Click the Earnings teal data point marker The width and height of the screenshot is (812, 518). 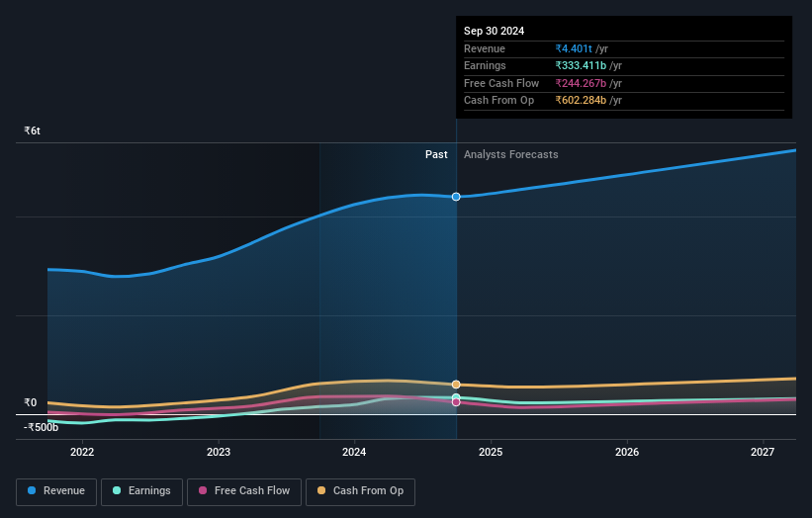click(x=456, y=397)
